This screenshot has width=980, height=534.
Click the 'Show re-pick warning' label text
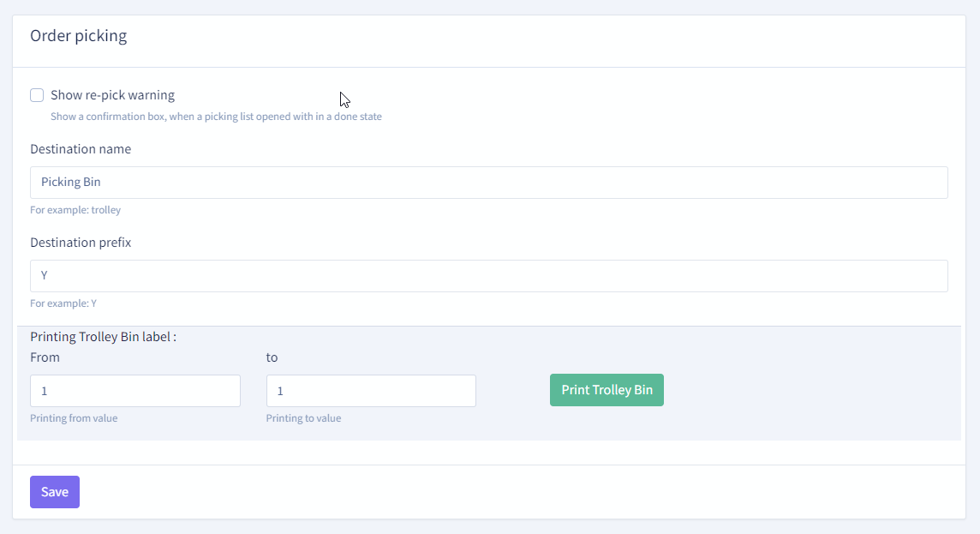coord(112,95)
